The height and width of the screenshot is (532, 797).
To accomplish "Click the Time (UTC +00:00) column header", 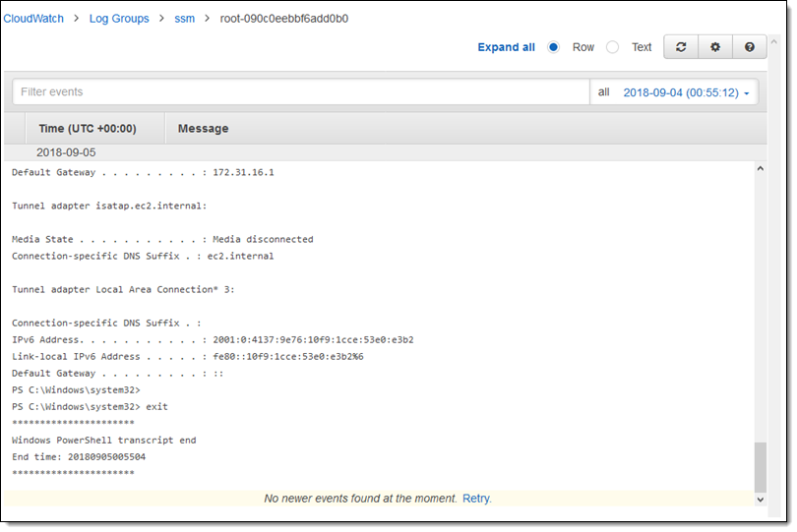I will click(87, 129).
